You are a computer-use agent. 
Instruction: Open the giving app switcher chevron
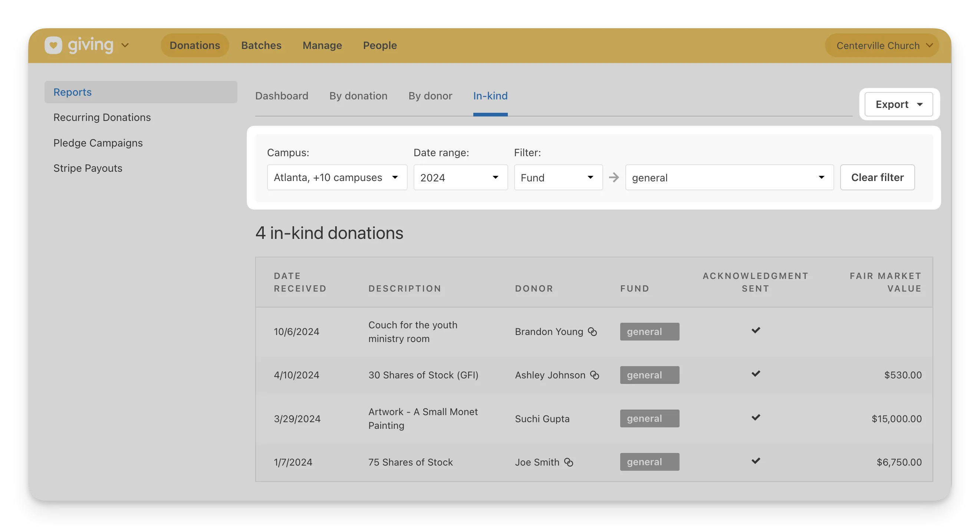[x=125, y=45]
